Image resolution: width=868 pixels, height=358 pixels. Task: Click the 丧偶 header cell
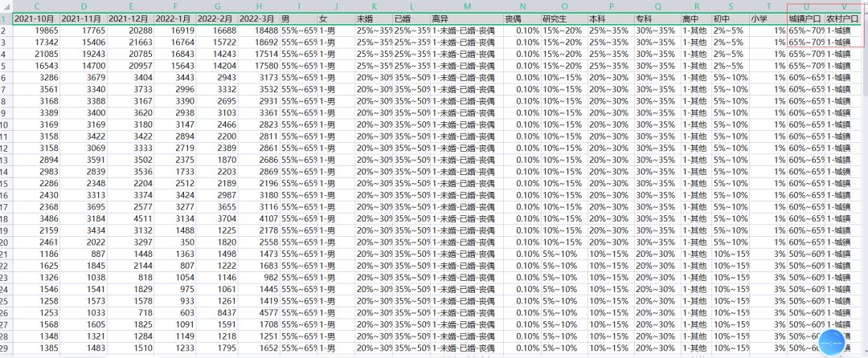[x=522, y=19]
